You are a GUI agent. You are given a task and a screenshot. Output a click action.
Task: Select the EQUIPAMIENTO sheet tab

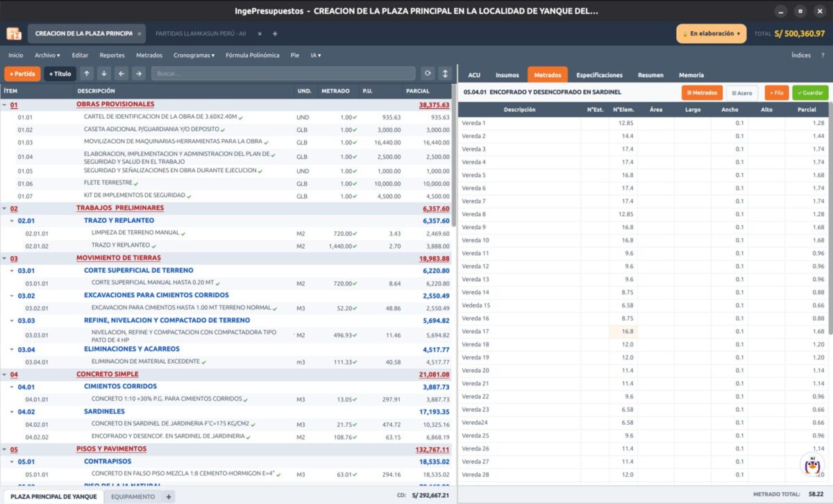coord(133,497)
